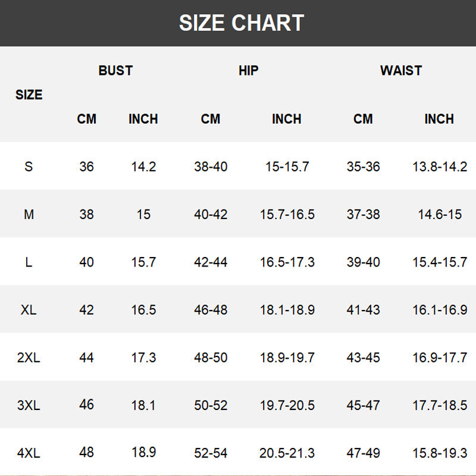Image resolution: width=476 pixels, height=476 pixels.
Task: Click the 39-40 waist CM cell
Action: (x=363, y=262)
